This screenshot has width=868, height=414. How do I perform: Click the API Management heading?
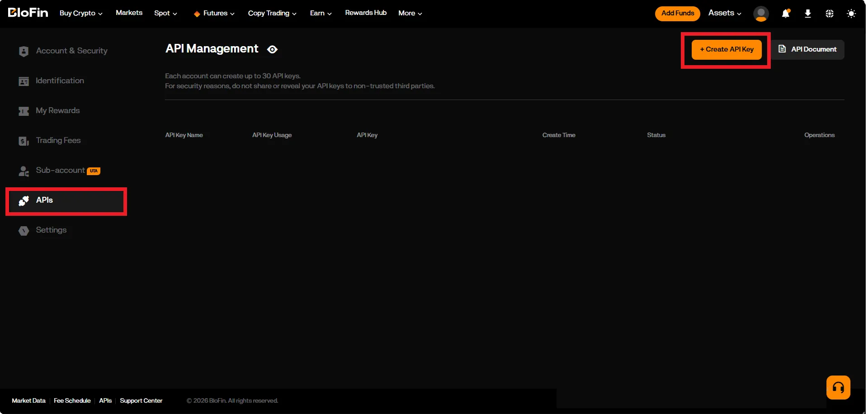212,48
